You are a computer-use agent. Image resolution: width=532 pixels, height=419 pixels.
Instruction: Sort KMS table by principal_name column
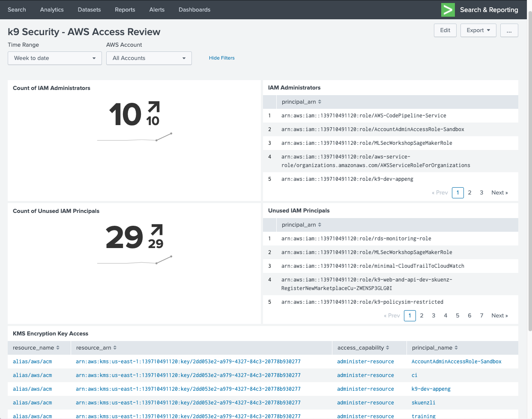435,348
